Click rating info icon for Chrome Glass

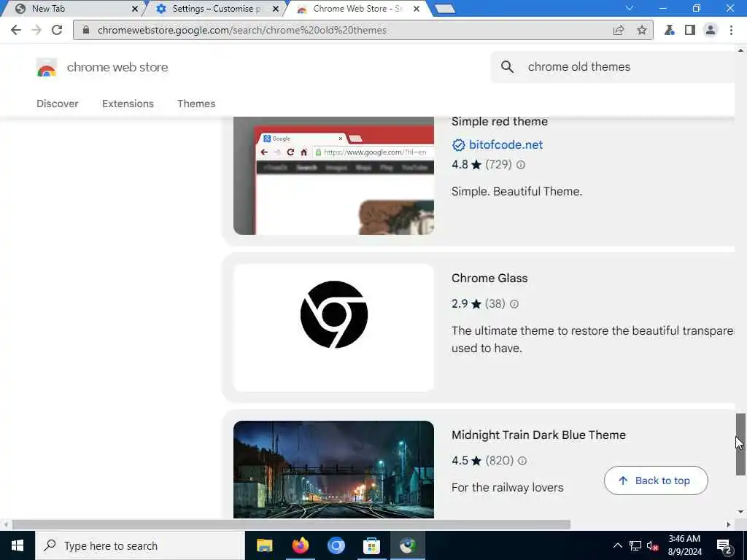[x=514, y=304]
